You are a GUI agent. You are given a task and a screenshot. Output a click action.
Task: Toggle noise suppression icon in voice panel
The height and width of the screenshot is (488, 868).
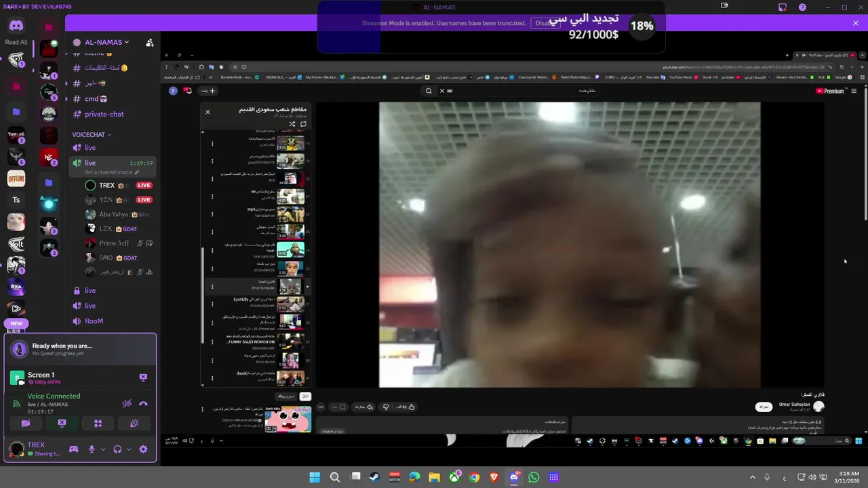pyautogui.click(x=127, y=403)
